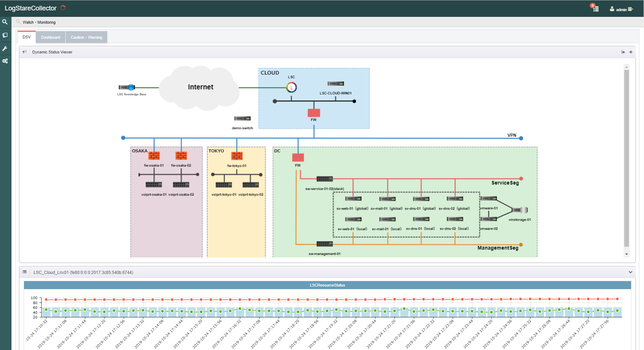This screenshot has height=350, width=644.
Task: Click the LSCResourceStatus chart header bar
Action: point(327,285)
